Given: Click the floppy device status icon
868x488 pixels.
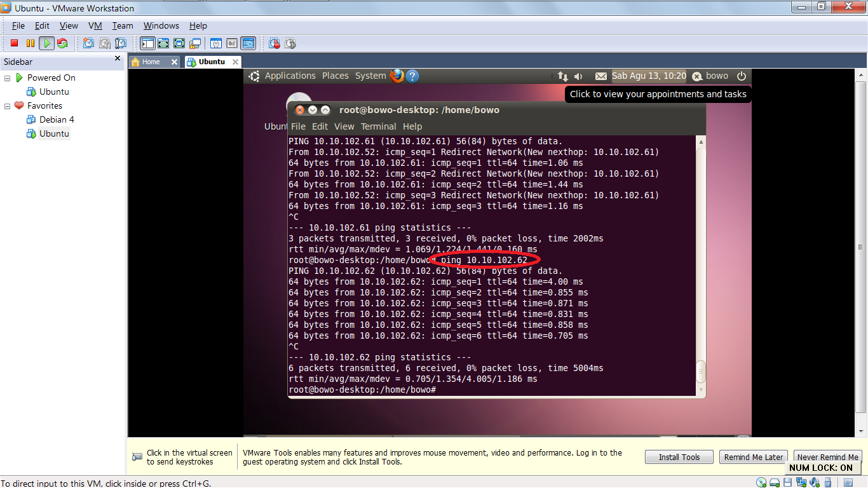Looking at the screenshot, I should (787, 482).
